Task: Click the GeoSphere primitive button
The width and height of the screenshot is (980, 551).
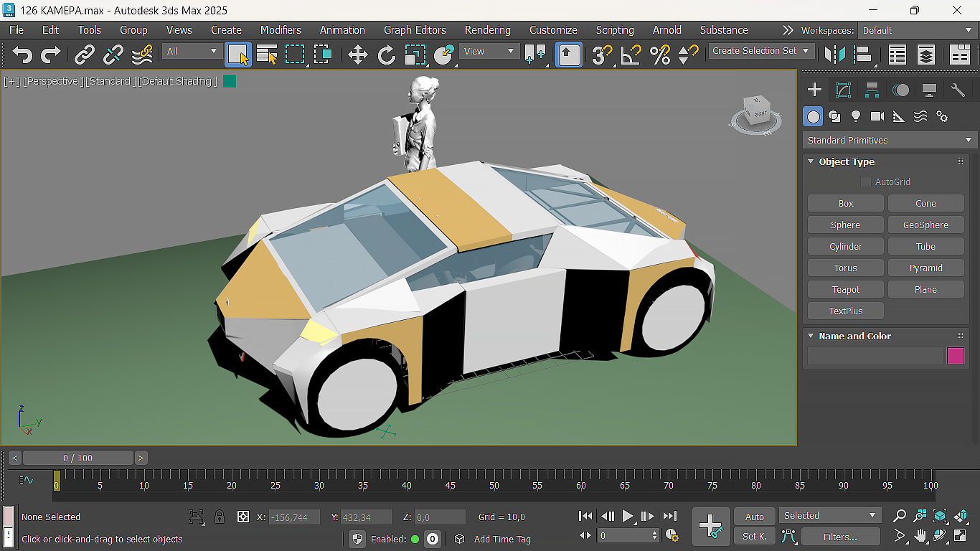Action: [x=925, y=225]
